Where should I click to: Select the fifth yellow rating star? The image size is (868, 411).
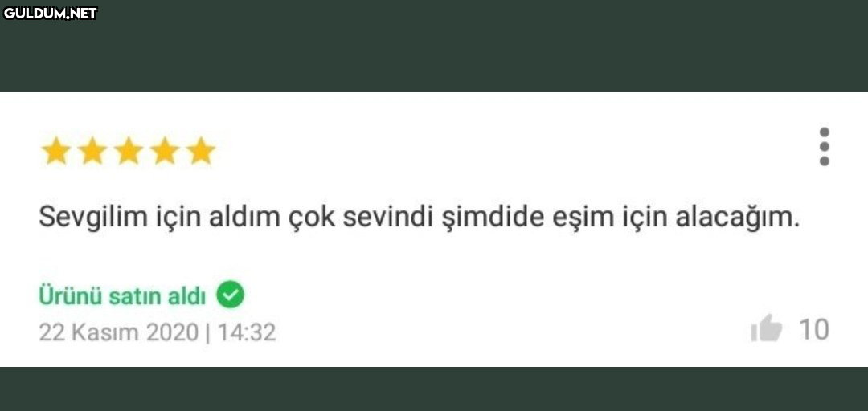coord(200,151)
